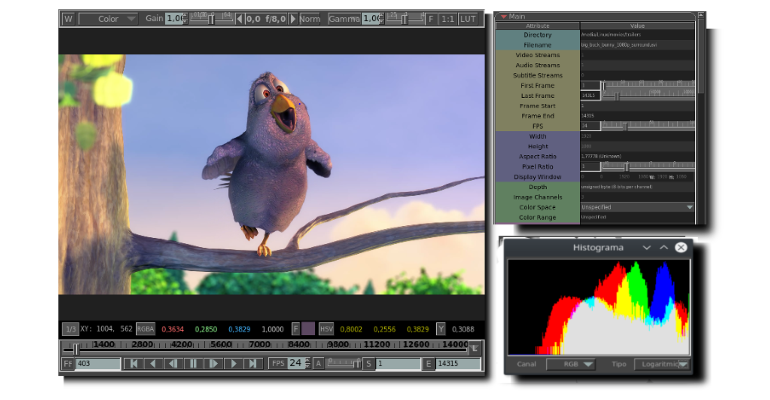
Task: Toggle the HSV color space button
Action: pos(326,329)
